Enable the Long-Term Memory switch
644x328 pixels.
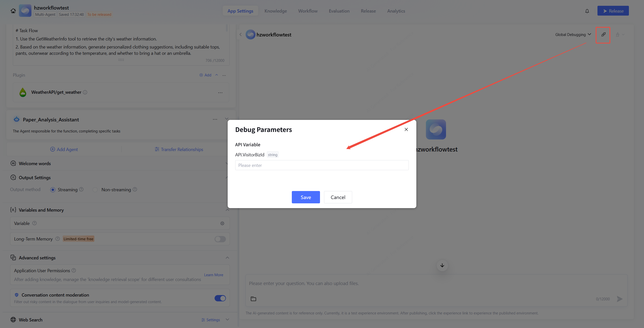[x=220, y=239]
